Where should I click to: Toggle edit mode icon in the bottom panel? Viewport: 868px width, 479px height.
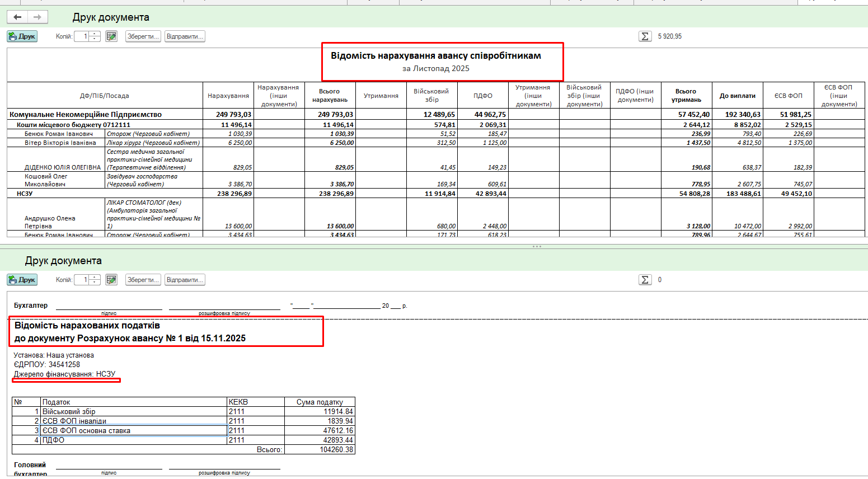[x=111, y=280]
